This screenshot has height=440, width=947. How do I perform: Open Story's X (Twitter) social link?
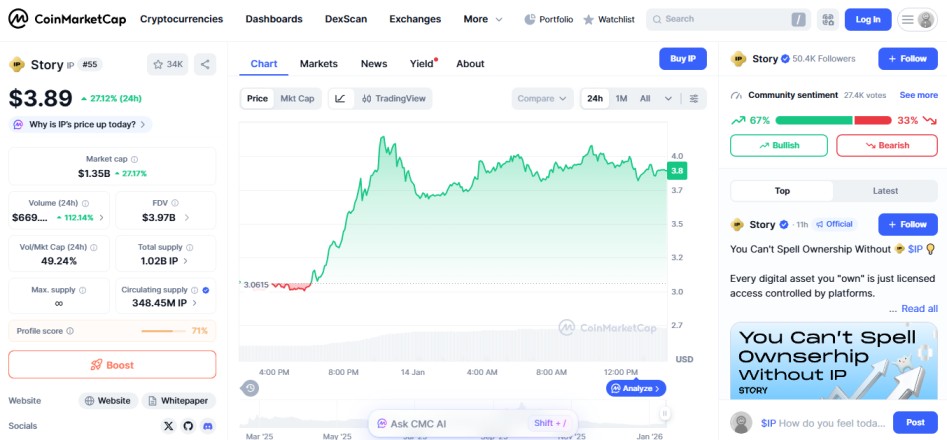pos(169,426)
